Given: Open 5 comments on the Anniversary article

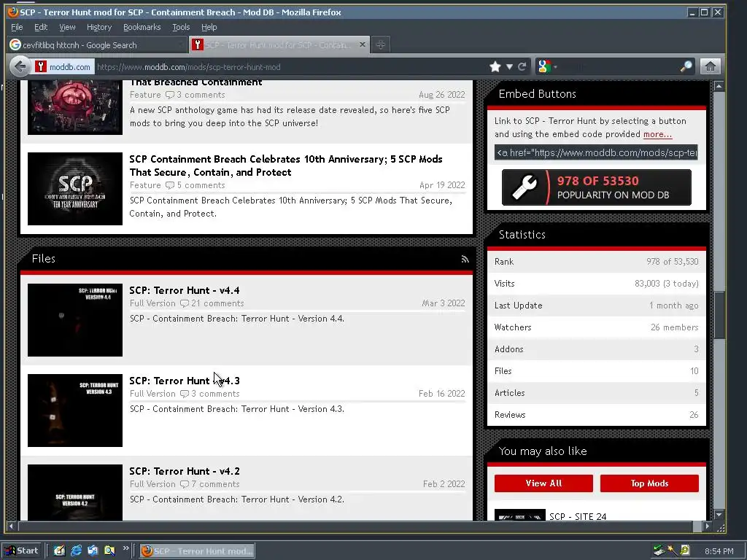Looking at the screenshot, I should coord(196,185).
